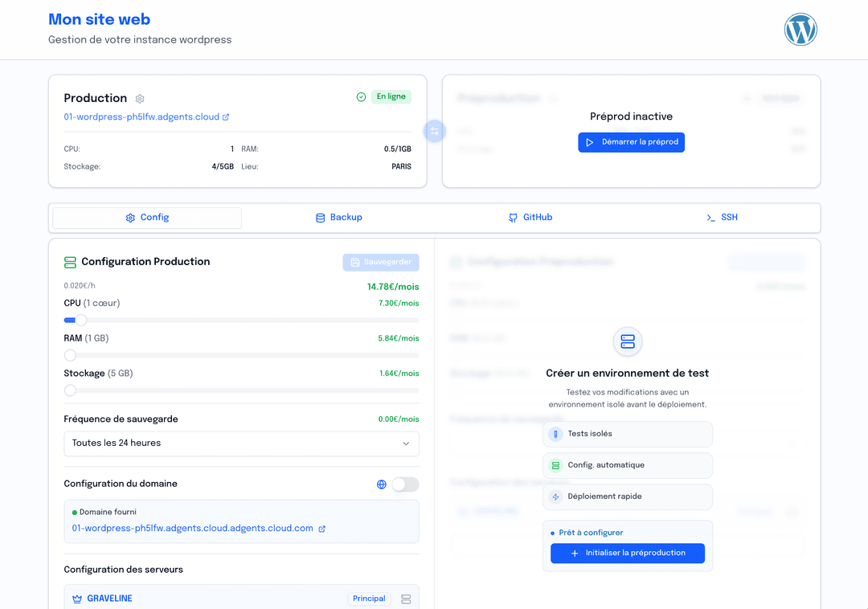Click the blue environment icon above Créer un environnement

pyautogui.click(x=627, y=342)
